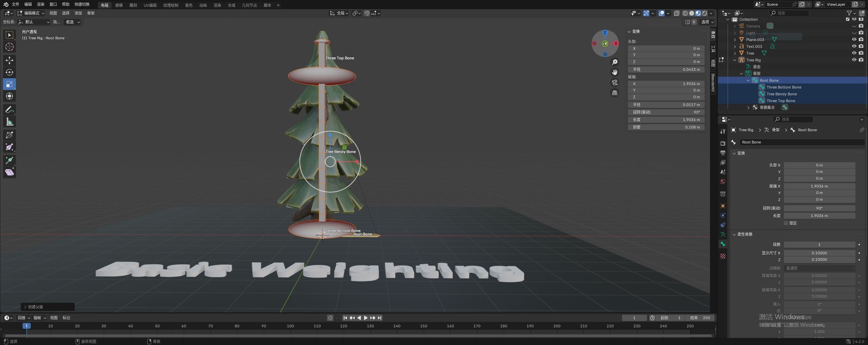Screen dimensions: 868x345
Task: Open the Bone properties tab
Action: [x=723, y=244]
